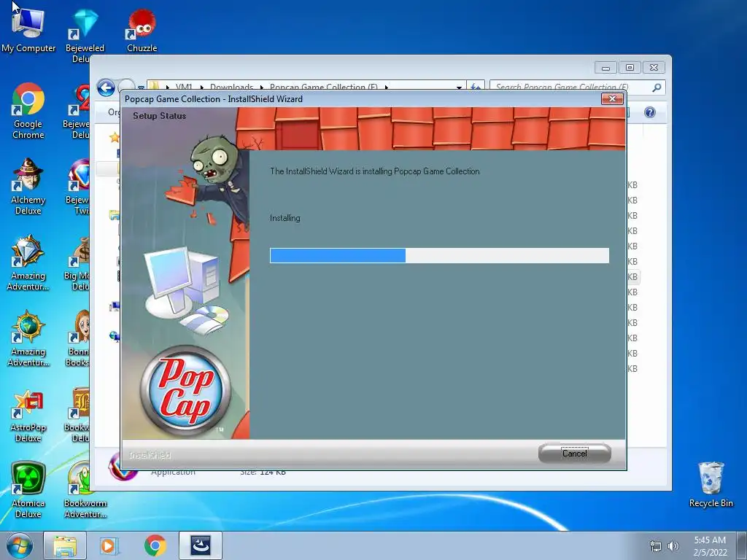
Task: Click Explorer search field
Action: pos(570,87)
